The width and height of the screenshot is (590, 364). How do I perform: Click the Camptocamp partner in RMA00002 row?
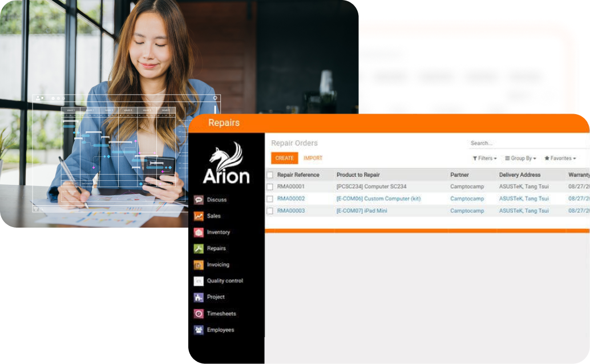point(467,199)
